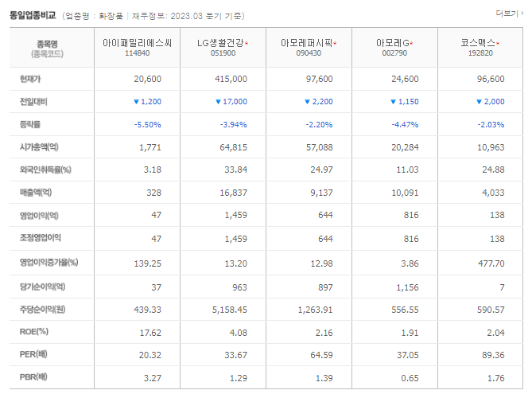Select the PER(배) row label
532x394 pixels.
33,354
